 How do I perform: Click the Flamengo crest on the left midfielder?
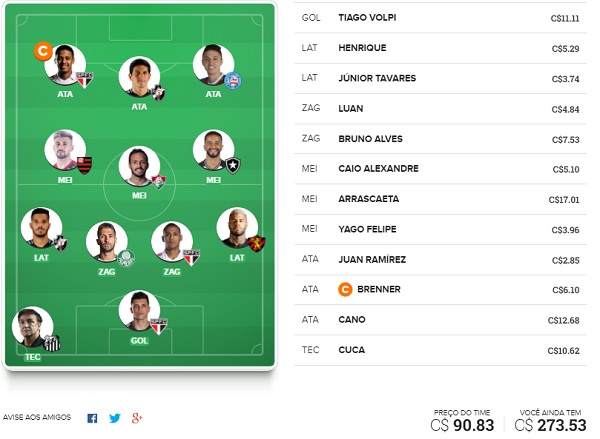coord(84,165)
